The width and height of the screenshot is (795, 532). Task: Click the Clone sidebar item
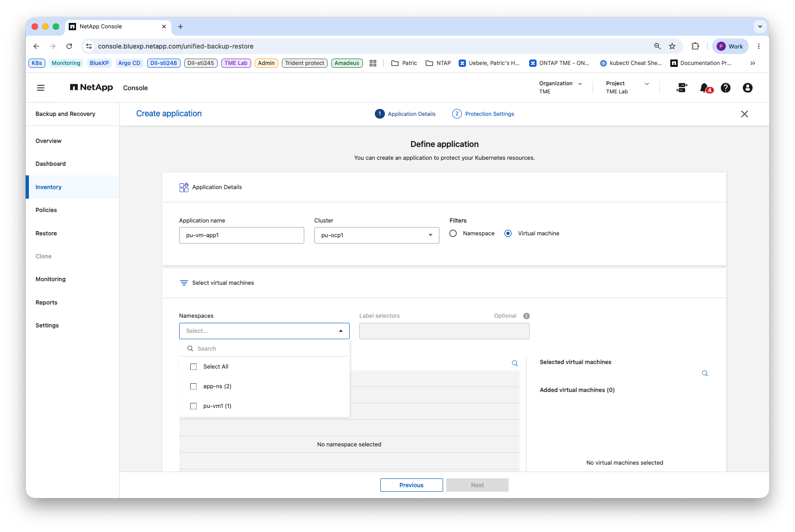[x=44, y=256]
